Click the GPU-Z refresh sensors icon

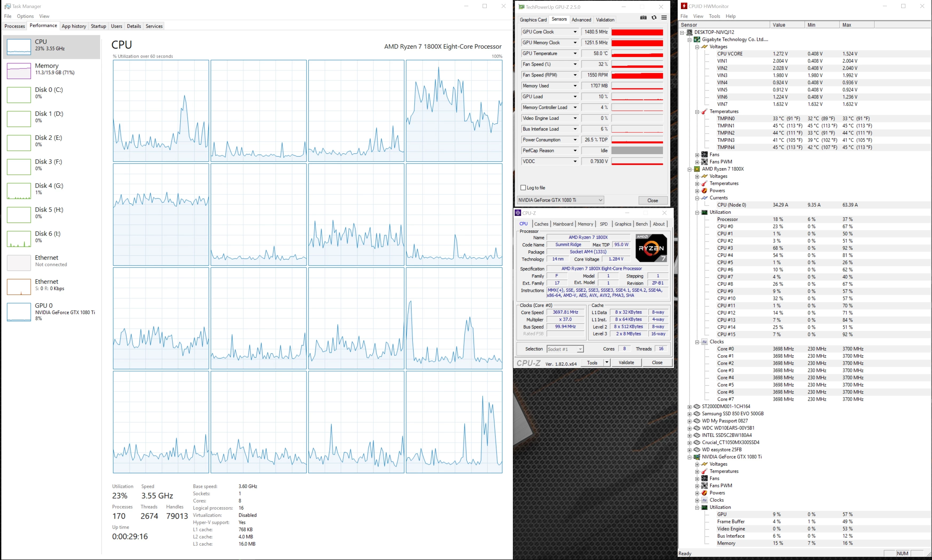coord(654,18)
